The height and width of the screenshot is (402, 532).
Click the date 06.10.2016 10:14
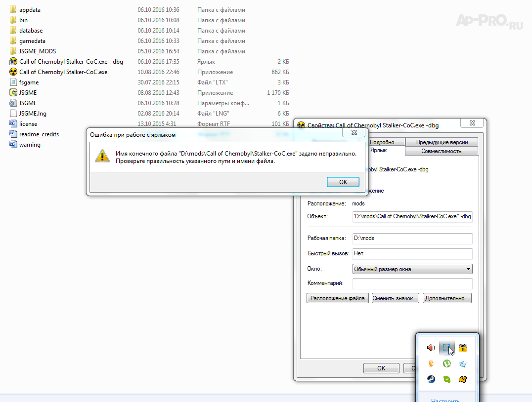[158, 31]
